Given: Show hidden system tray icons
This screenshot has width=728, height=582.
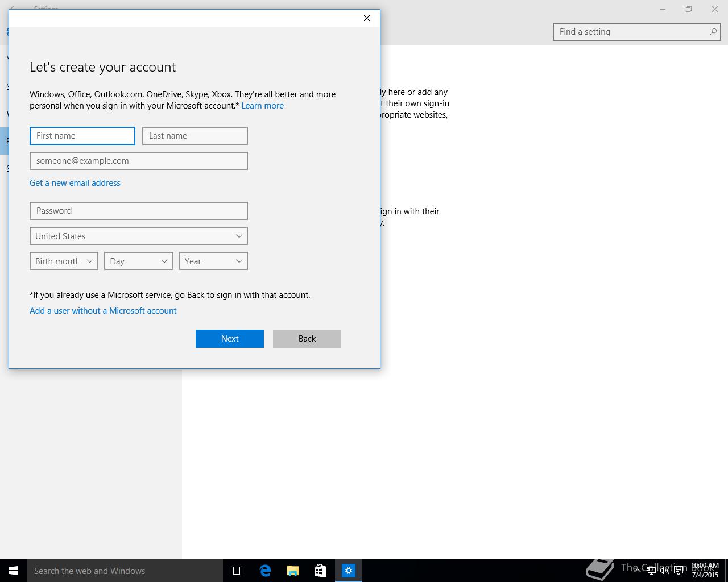Looking at the screenshot, I should point(638,570).
